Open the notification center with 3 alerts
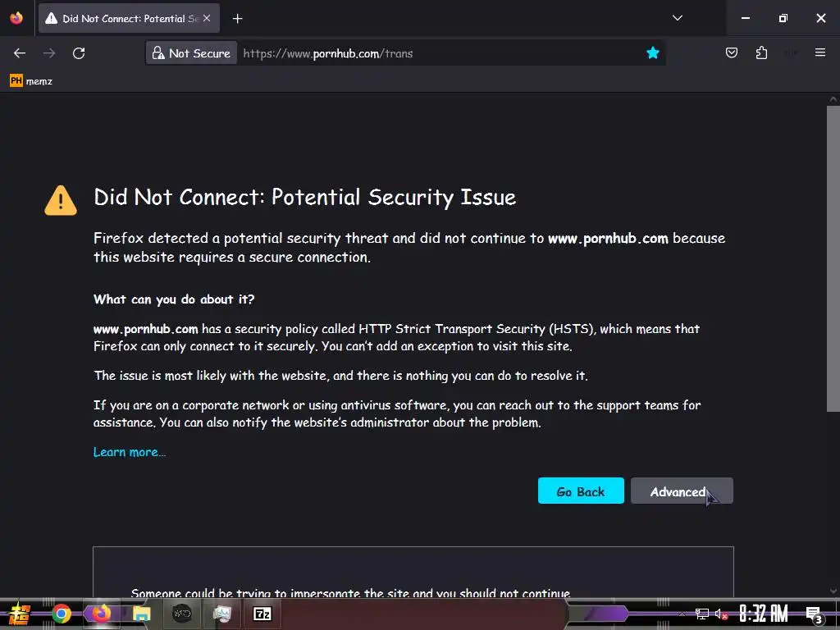 (x=814, y=614)
